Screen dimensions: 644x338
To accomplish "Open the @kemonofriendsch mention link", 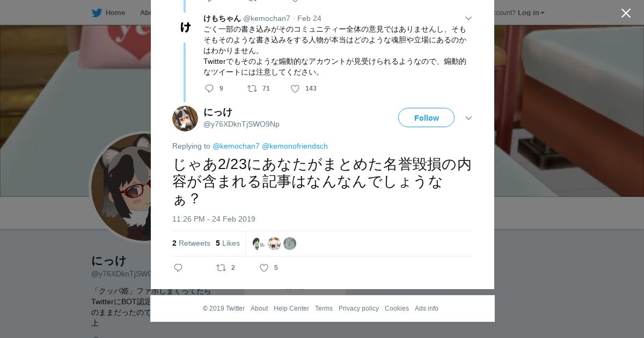I will pos(295,146).
